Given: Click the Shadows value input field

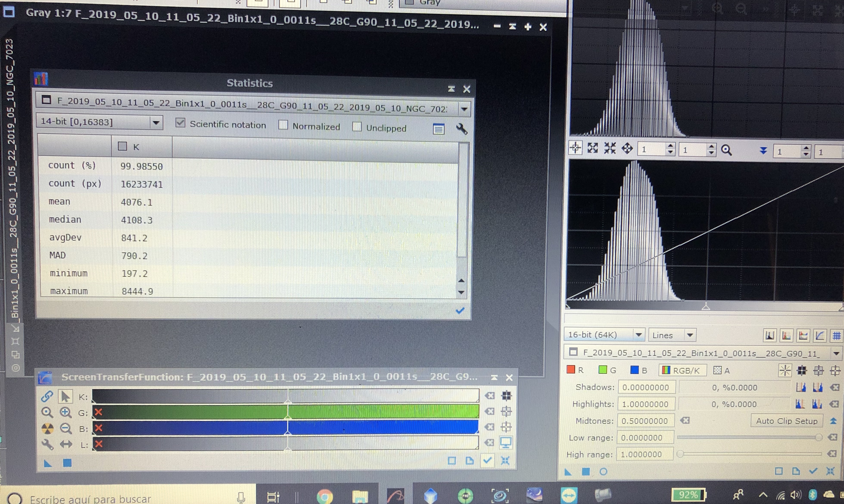Looking at the screenshot, I should (646, 387).
